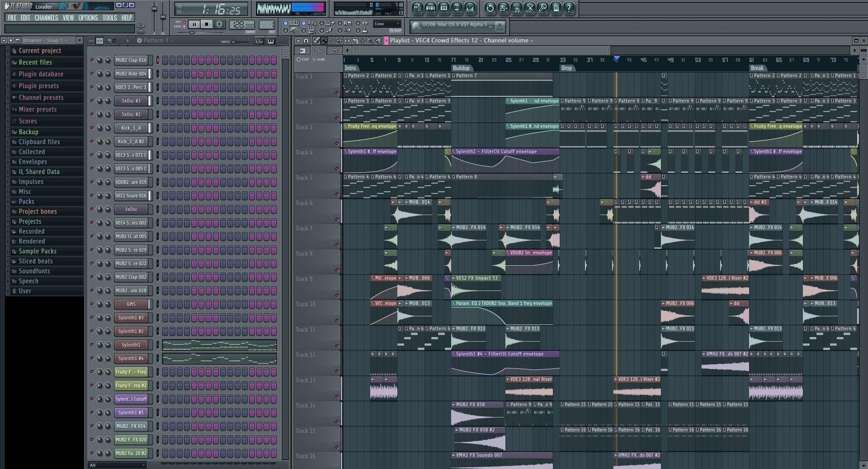
Task: Toggle the Playlist snap magnet icon
Action: (x=306, y=41)
